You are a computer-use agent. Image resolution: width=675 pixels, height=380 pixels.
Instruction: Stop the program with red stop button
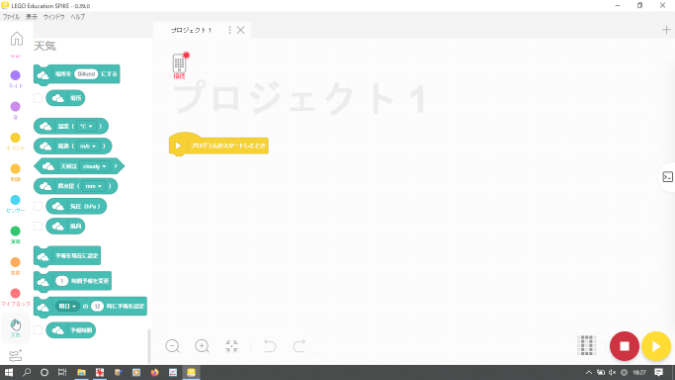click(x=624, y=346)
